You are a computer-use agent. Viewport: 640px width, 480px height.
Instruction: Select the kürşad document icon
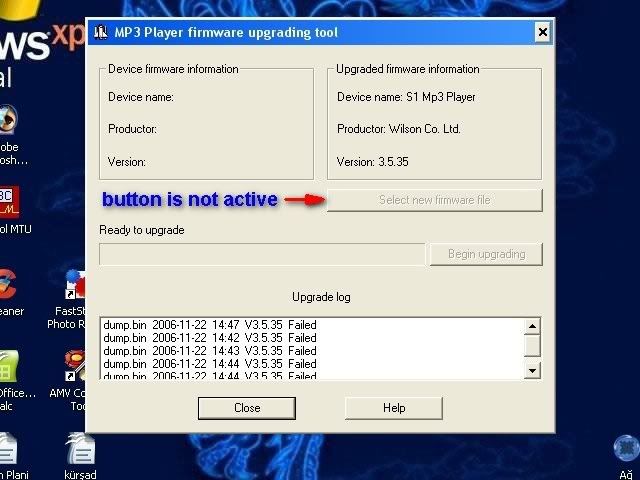(78, 452)
